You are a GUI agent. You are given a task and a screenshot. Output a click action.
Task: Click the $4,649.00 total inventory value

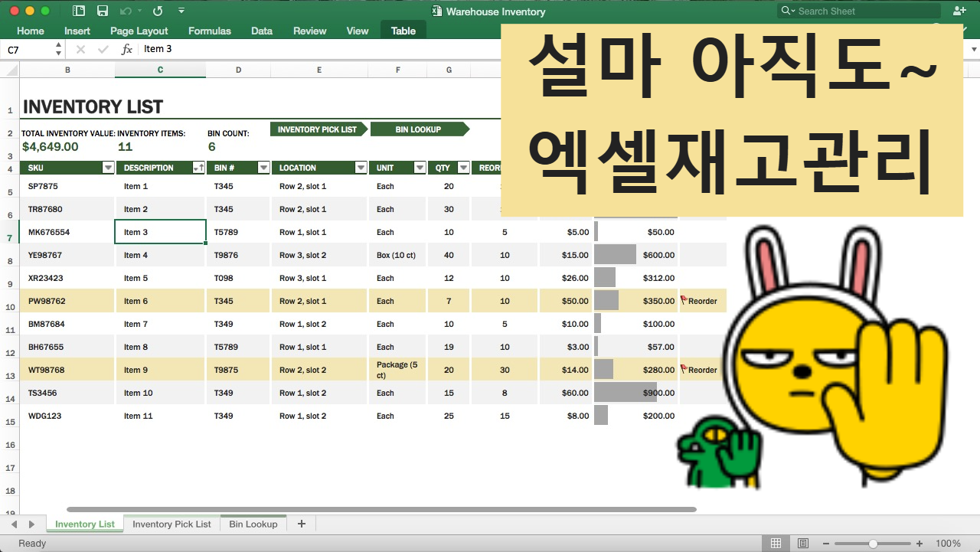pos(50,147)
